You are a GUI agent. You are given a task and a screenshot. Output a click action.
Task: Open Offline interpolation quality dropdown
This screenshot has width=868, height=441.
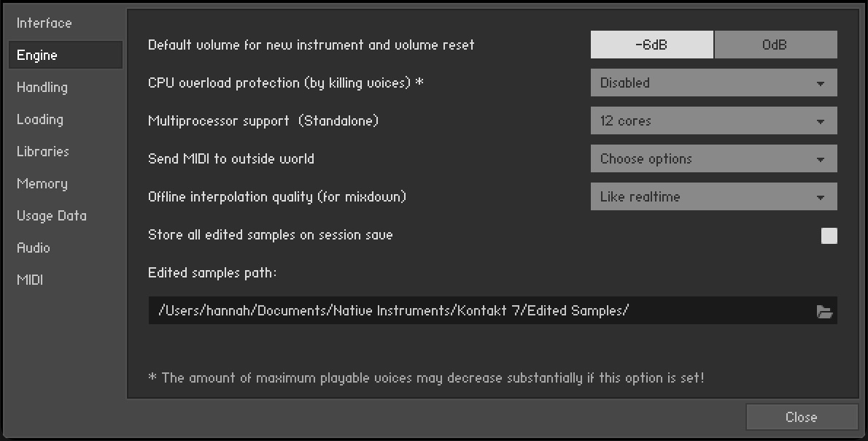tap(713, 197)
